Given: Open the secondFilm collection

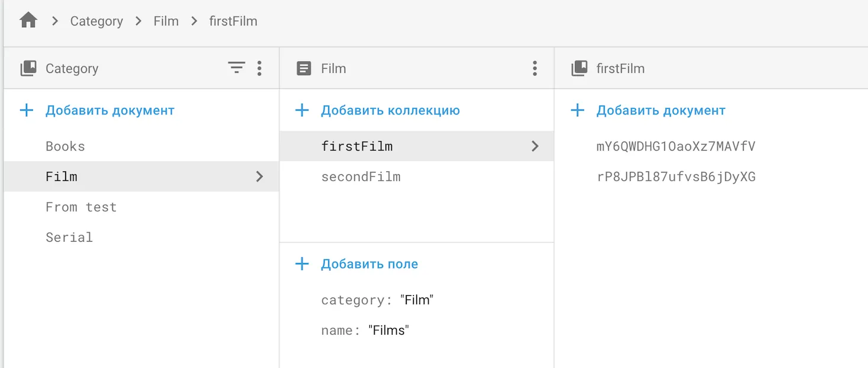Looking at the screenshot, I should click(x=361, y=177).
